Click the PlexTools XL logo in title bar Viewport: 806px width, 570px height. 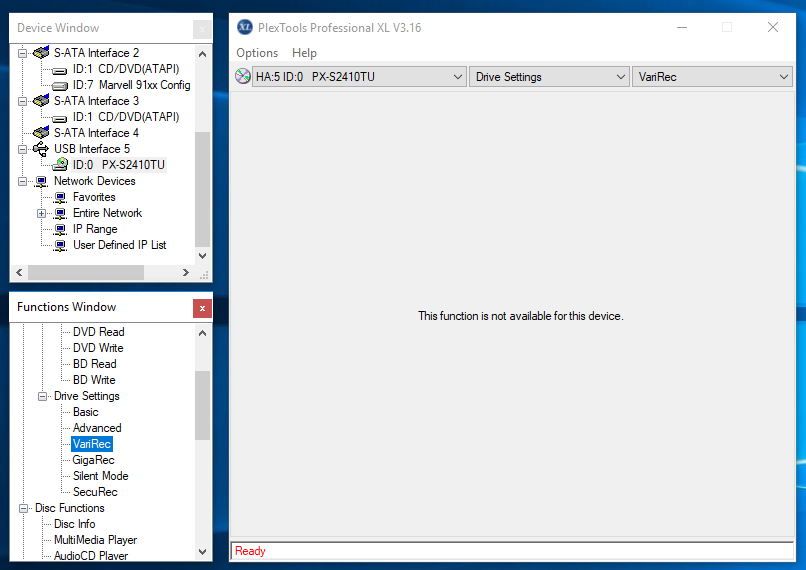(x=245, y=27)
